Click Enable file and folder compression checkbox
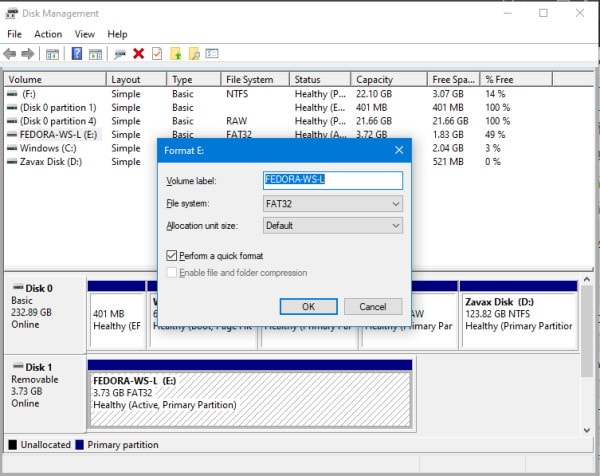Image resolution: width=600 pixels, height=476 pixels. [x=171, y=272]
